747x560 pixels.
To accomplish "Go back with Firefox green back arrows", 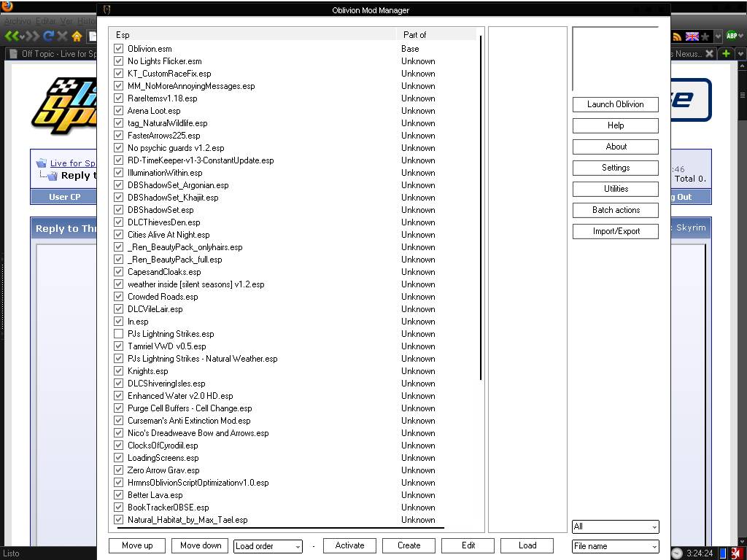I will pos(12,36).
